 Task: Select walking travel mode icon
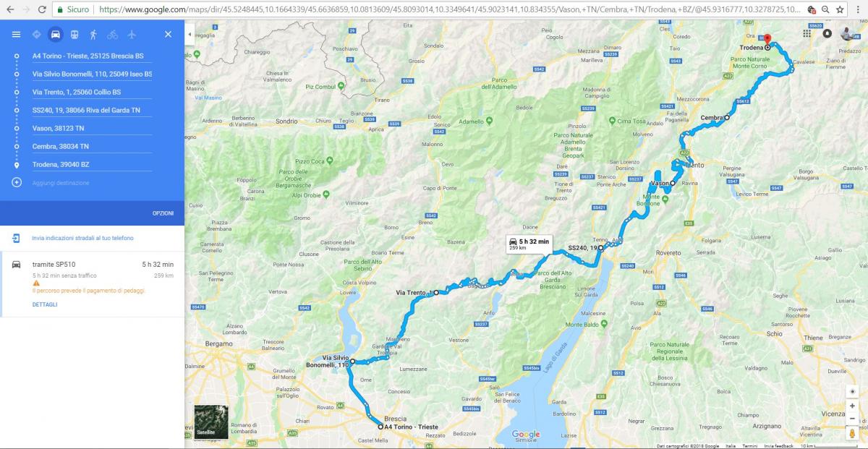point(93,35)
